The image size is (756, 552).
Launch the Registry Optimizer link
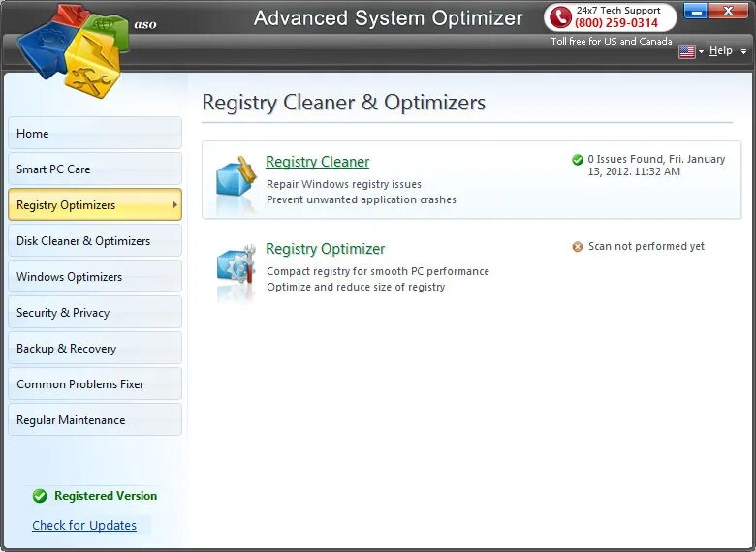[326, 249]
